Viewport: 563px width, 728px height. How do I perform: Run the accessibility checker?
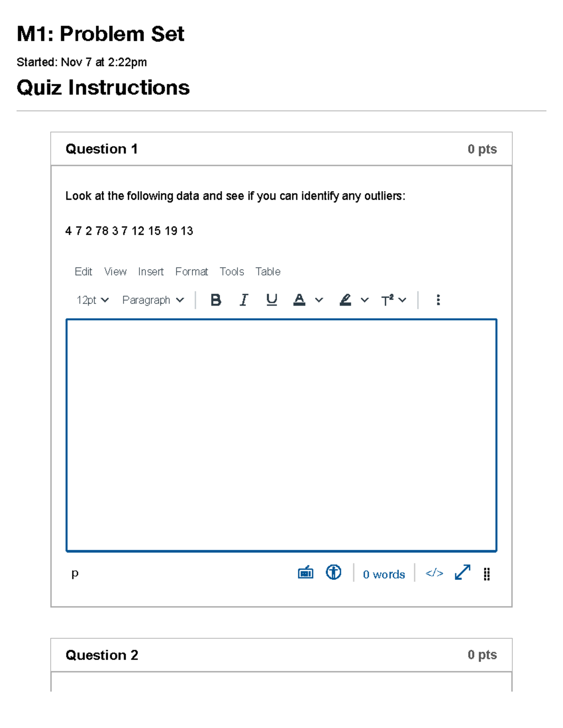point(333,572)
